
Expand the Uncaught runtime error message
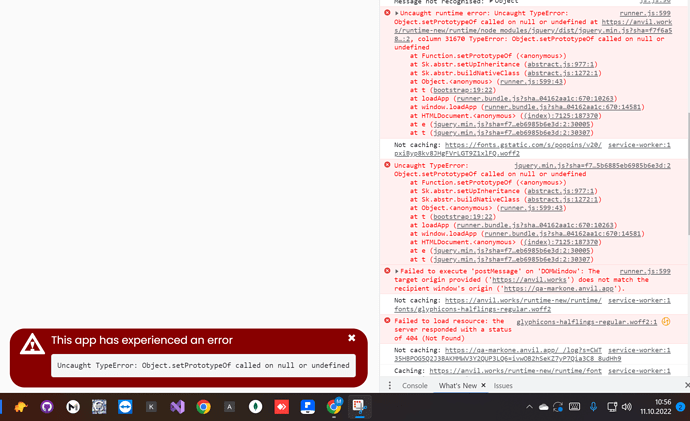396,13
